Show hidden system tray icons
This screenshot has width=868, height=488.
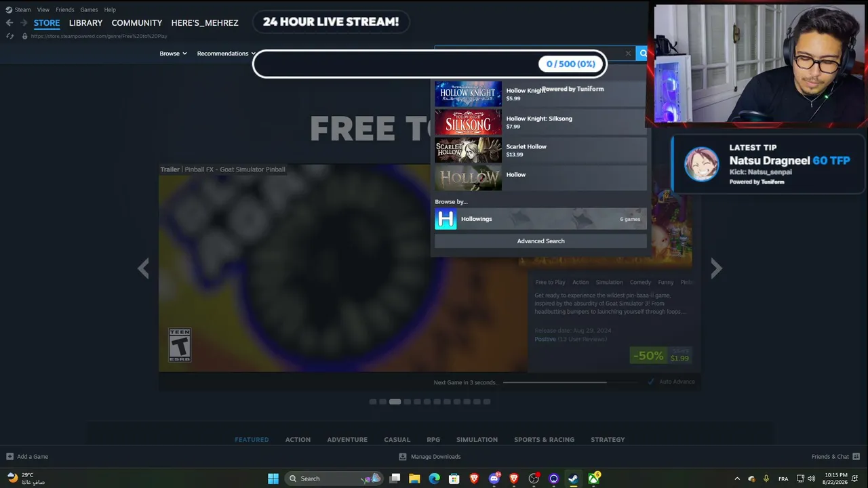[x=737, y=479]
